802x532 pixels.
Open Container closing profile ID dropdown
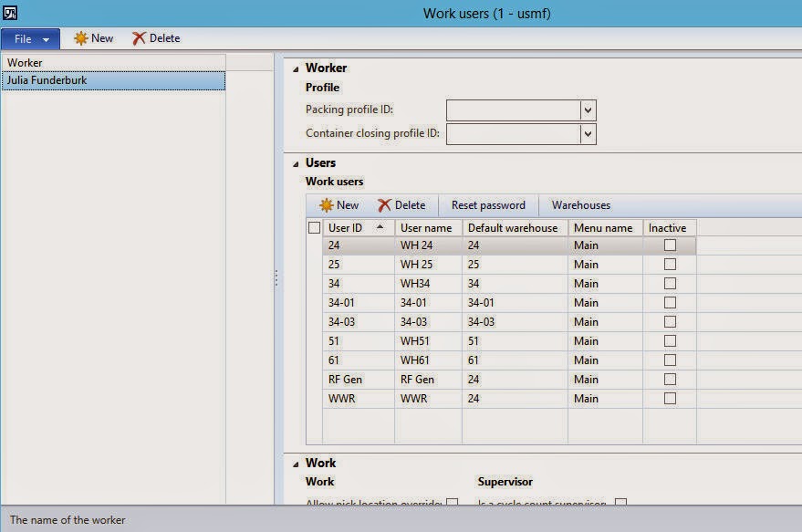588,134
